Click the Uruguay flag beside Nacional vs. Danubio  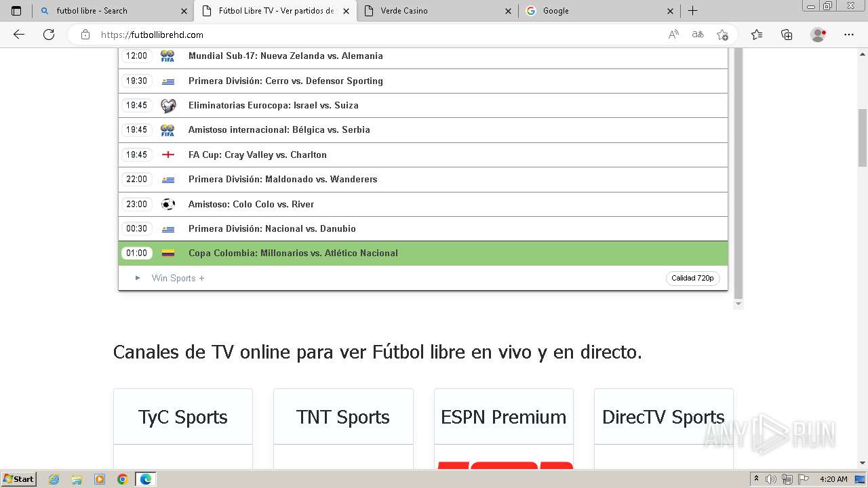tap(168, 229)
